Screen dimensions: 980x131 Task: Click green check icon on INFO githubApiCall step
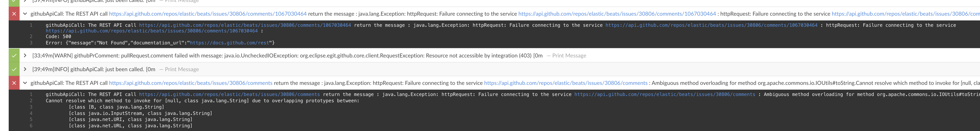[14, 69]
